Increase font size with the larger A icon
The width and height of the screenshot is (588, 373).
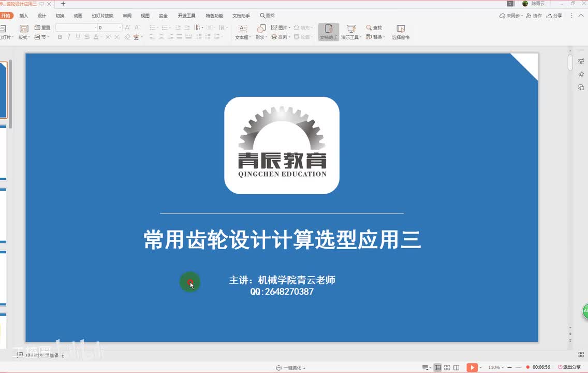(x=127, y=27)
